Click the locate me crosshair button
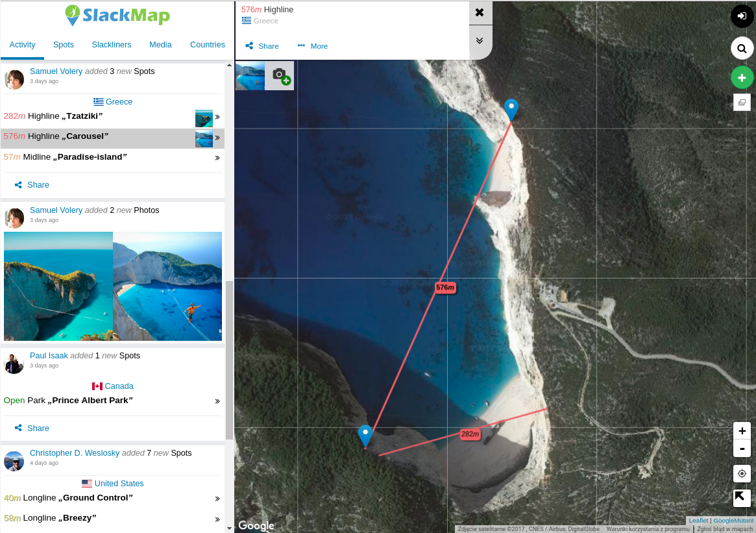This screenshot has height=533, width=756. coord(742,473)
